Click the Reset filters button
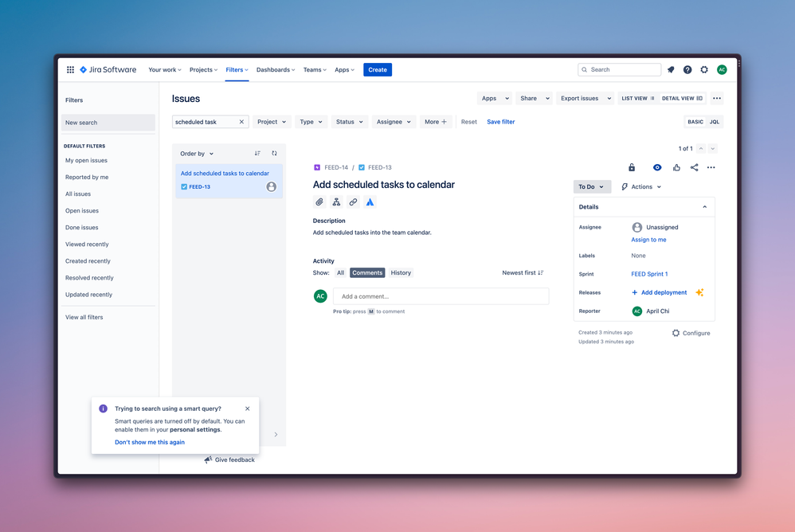Image resolution: width=795 pixels, height=532 pixels. tap(469, 122)
